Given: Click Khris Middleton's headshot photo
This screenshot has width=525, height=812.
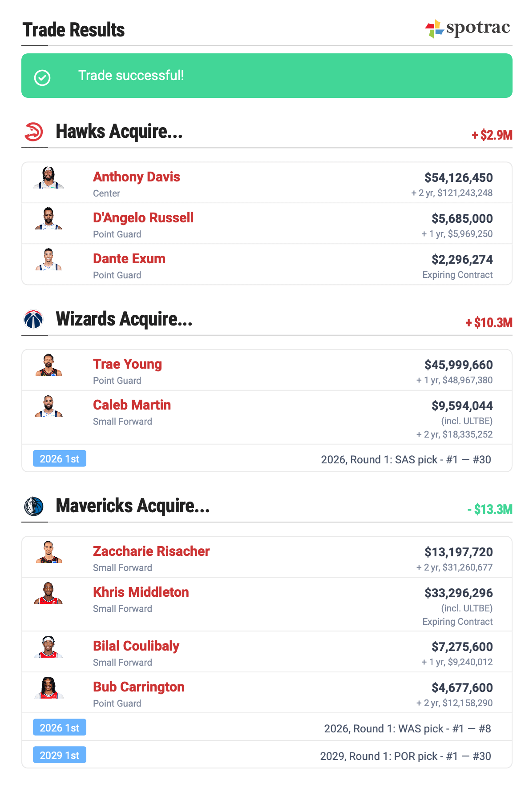Looking at the screenshot, I should click(48, 593).
